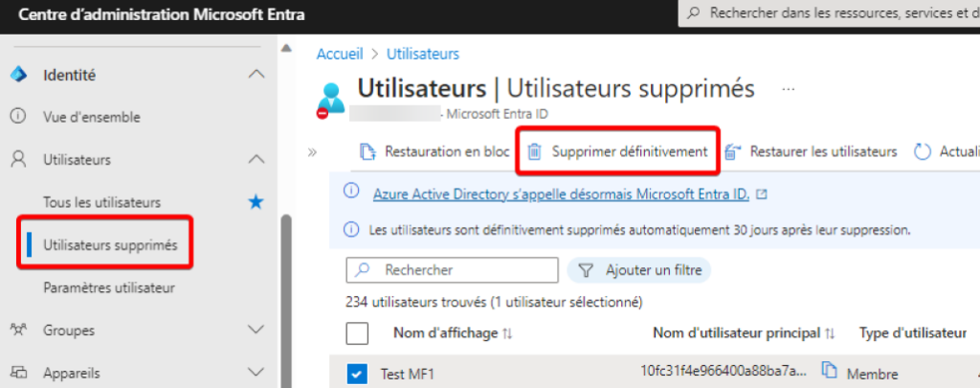Copy the user principal name of Test MF1
This screenshot has height=388, width=980.
pyautogui.click(x=829, y=370)
